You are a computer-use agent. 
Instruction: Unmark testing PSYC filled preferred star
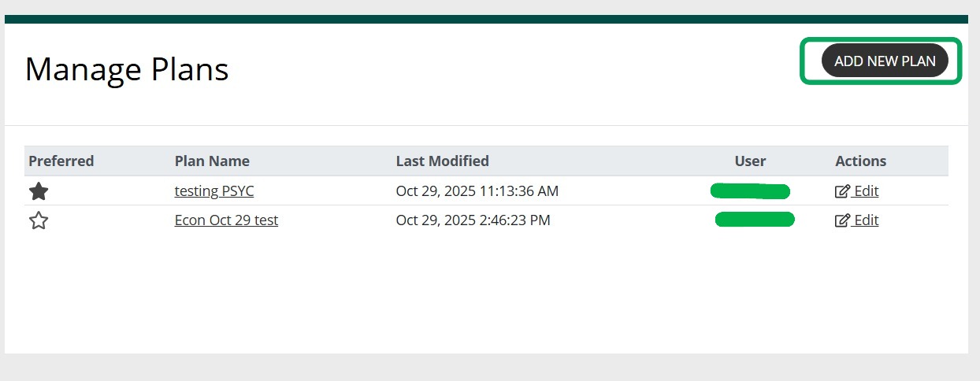39,191
